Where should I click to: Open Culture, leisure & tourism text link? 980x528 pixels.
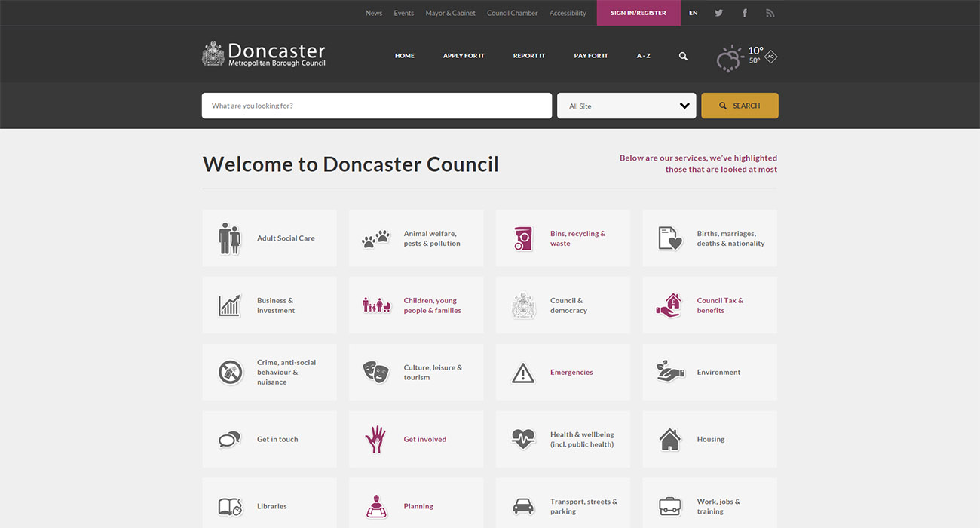(433, 373)
